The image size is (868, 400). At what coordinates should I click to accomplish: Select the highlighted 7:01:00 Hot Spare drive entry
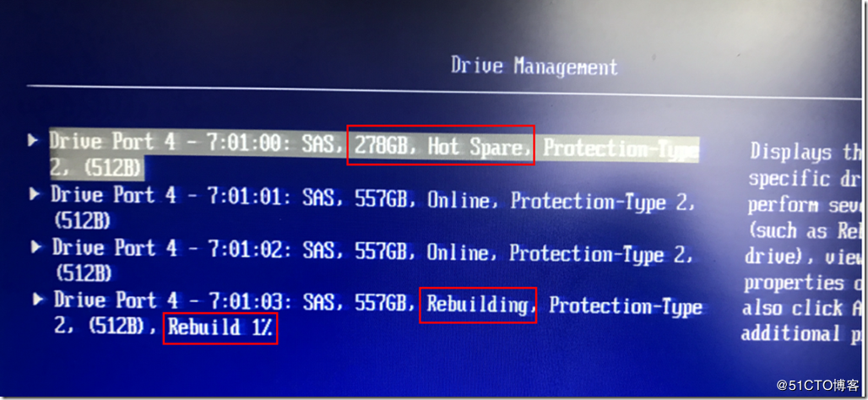coord(374,155)
